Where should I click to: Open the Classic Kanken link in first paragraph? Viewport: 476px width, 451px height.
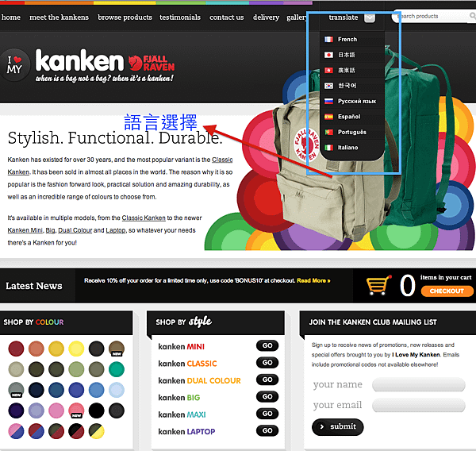(x=222, y=160)
